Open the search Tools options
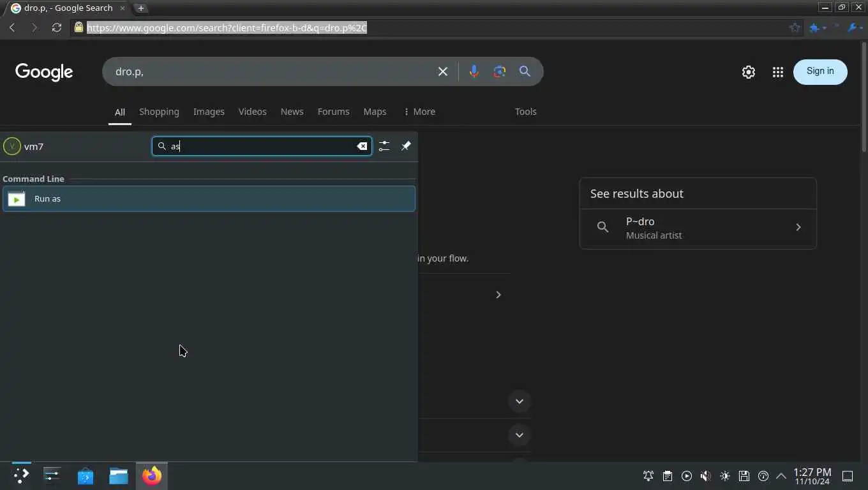868x490 pixels. coord(525,112)
